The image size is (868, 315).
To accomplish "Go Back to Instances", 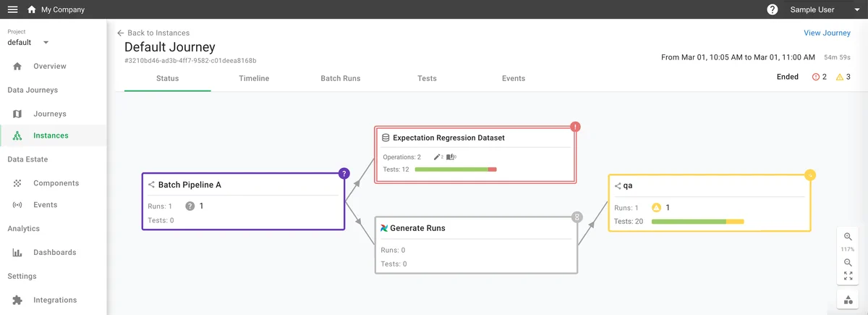I will click(x=153, y=33).
